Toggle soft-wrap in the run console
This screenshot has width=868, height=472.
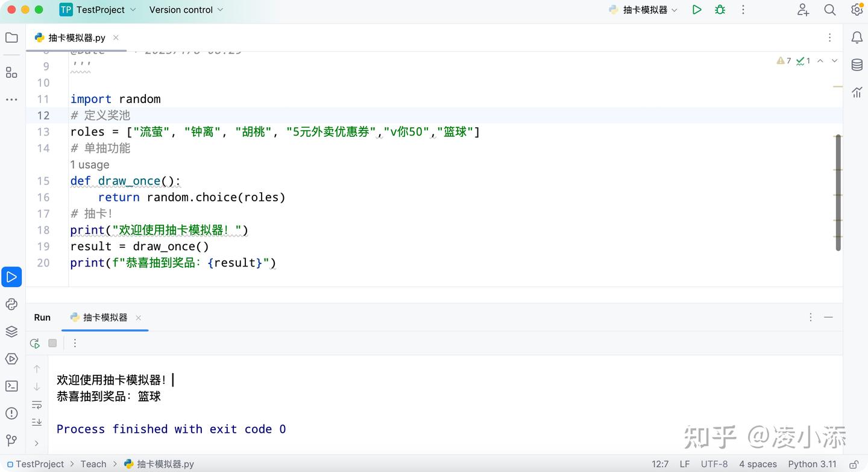tap(37, 404)
